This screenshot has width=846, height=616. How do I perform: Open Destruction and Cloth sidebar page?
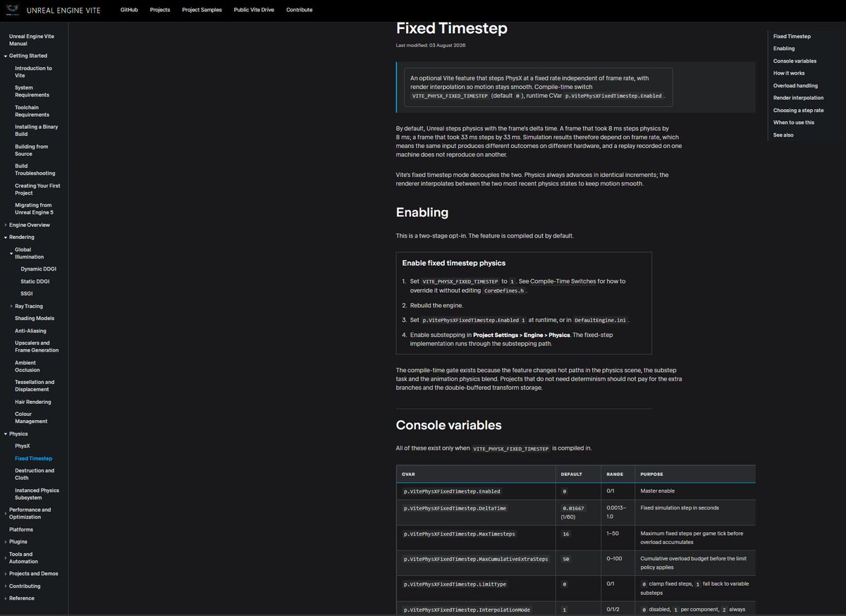pos(35,474)
